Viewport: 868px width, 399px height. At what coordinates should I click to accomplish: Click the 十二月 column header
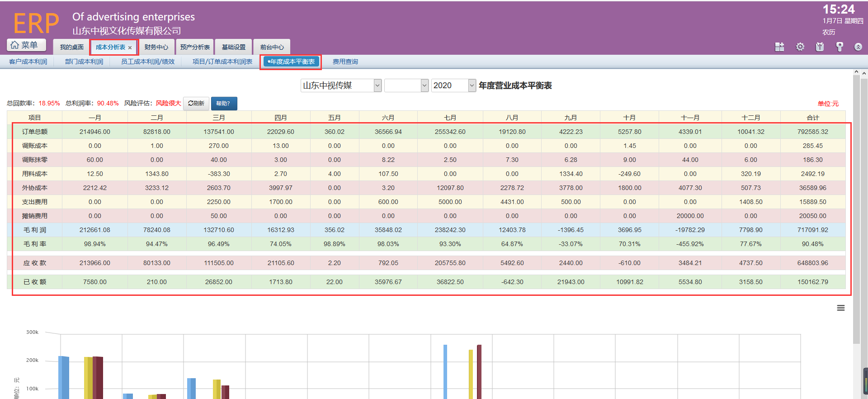751,118
